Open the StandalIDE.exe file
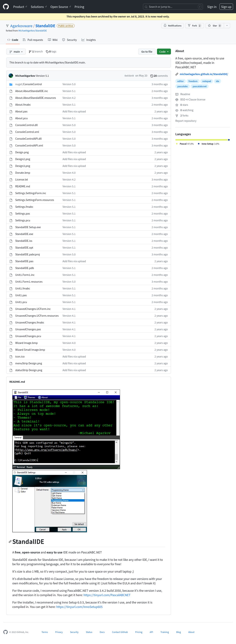The image size is (236, 644). (24, 234)
